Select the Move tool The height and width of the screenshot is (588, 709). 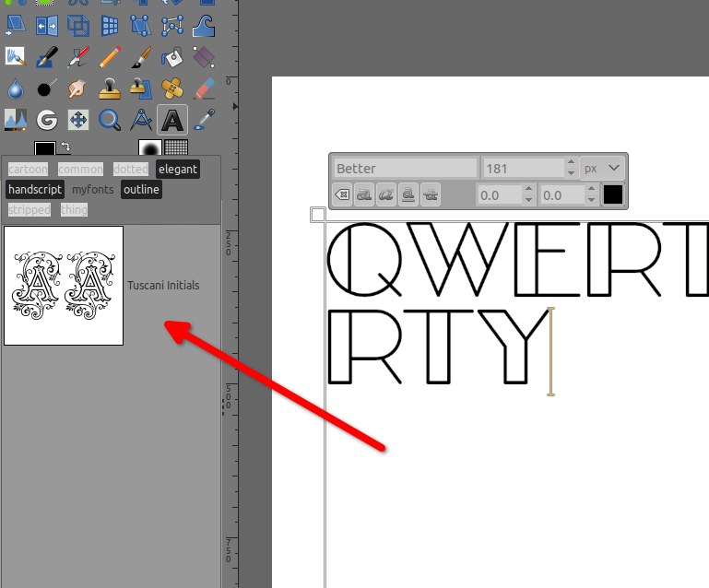[78, 120]
